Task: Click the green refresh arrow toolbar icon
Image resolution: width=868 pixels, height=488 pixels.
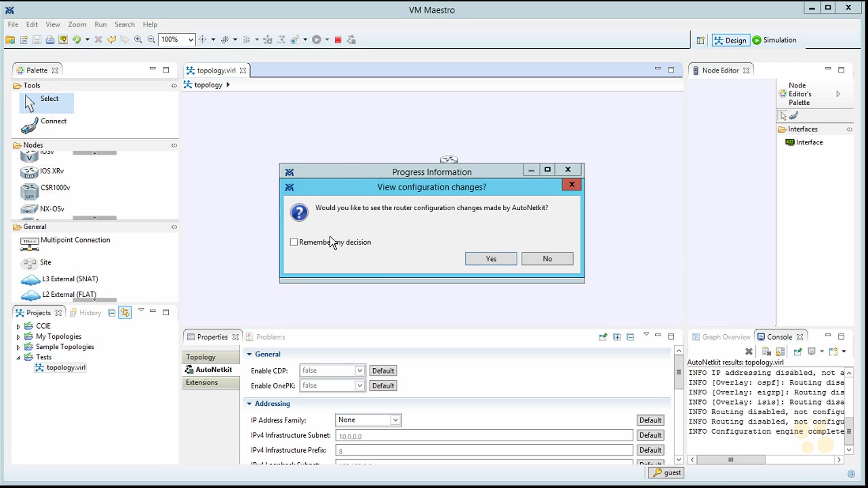Action: coord(77,40)
